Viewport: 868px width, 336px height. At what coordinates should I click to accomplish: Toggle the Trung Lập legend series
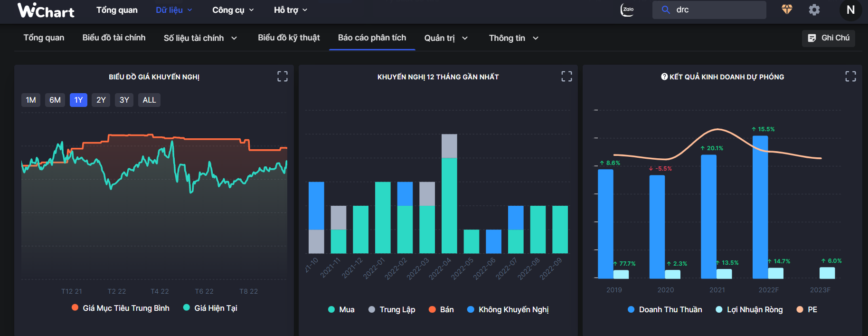392,309
